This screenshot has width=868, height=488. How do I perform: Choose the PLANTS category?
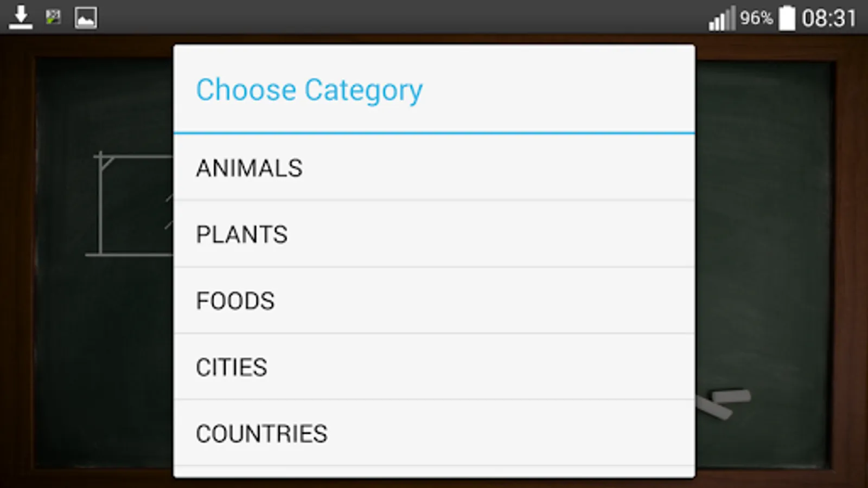tap(434, 234)
